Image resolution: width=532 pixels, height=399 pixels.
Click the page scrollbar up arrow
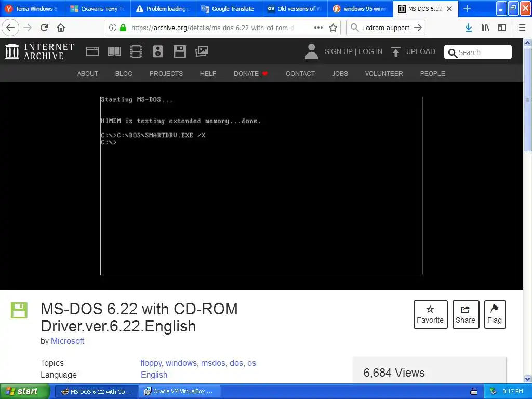(x=527, y=43)
